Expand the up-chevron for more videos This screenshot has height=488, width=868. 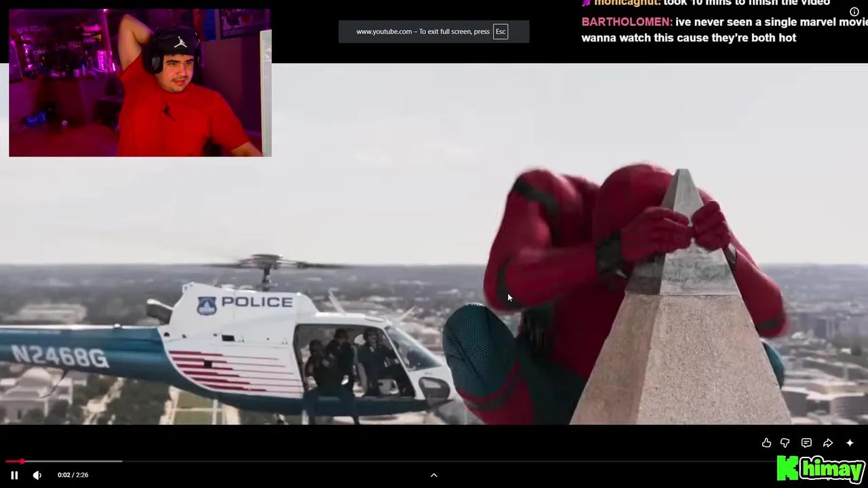coord(434,475)
